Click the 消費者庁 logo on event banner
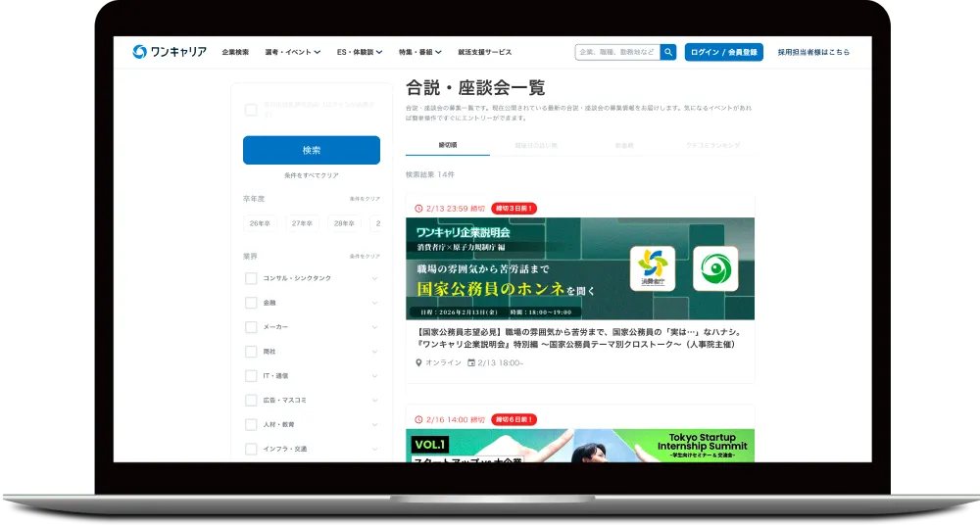This screenshot has width=980, height=527. [651, 268]
